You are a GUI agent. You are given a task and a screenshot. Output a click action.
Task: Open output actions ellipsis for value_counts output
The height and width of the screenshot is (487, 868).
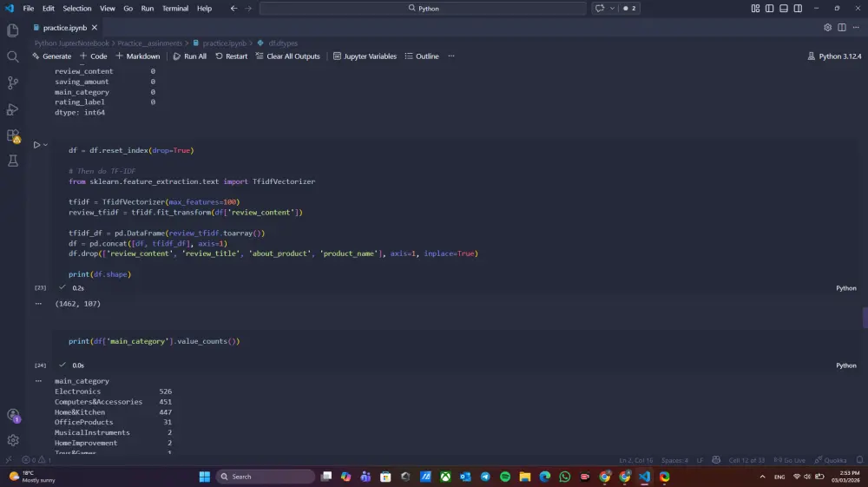[x=38, y=381]
